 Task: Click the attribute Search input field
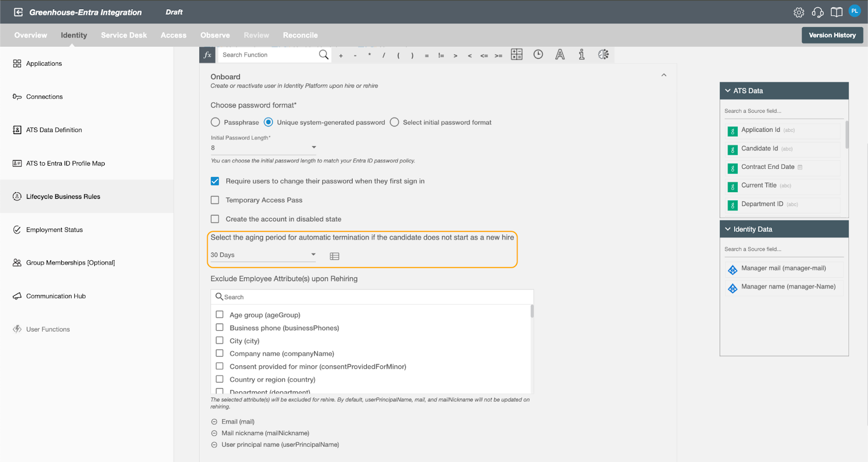point(372,297)
